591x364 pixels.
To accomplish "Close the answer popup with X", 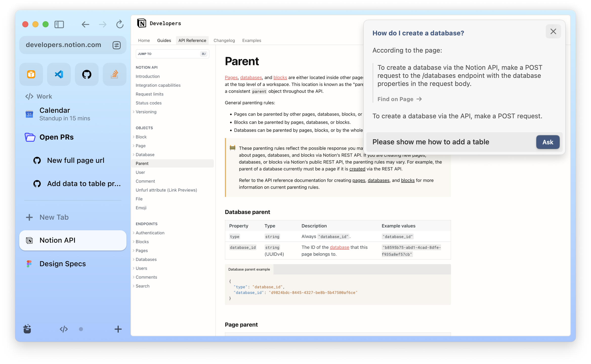I will click(553, 32).
